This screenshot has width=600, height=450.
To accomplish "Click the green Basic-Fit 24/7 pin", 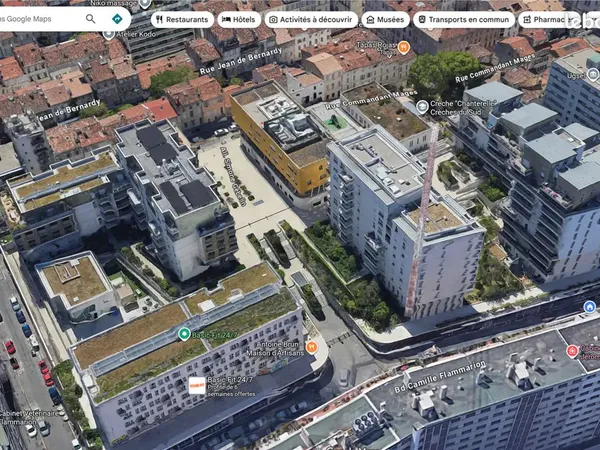I will [184, 334].
